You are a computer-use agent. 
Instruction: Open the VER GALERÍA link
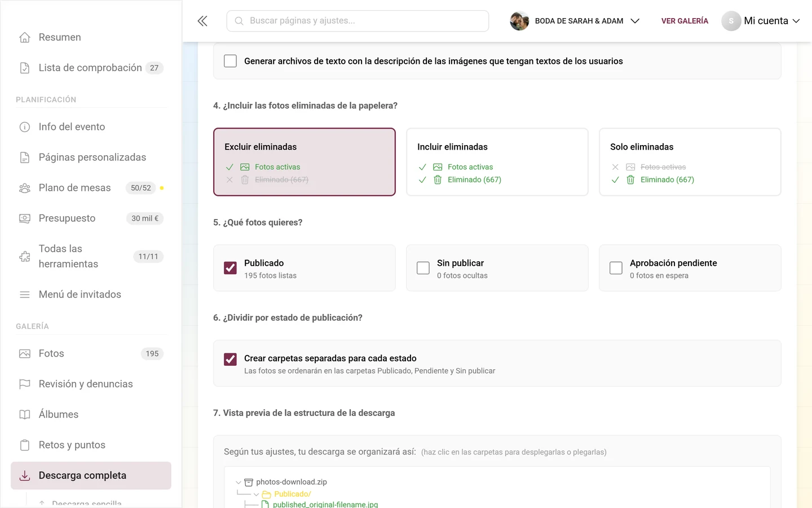pyautogui.click(x=685, y=21)
